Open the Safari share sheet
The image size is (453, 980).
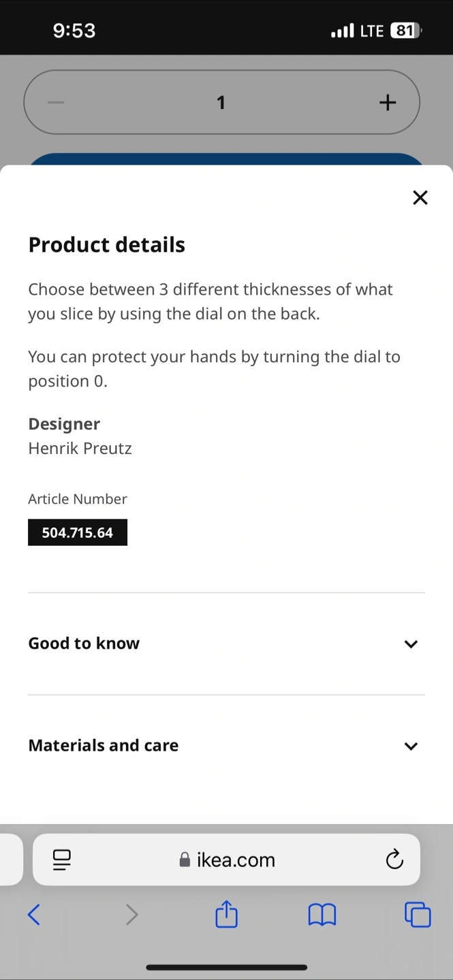pos(226,913)
